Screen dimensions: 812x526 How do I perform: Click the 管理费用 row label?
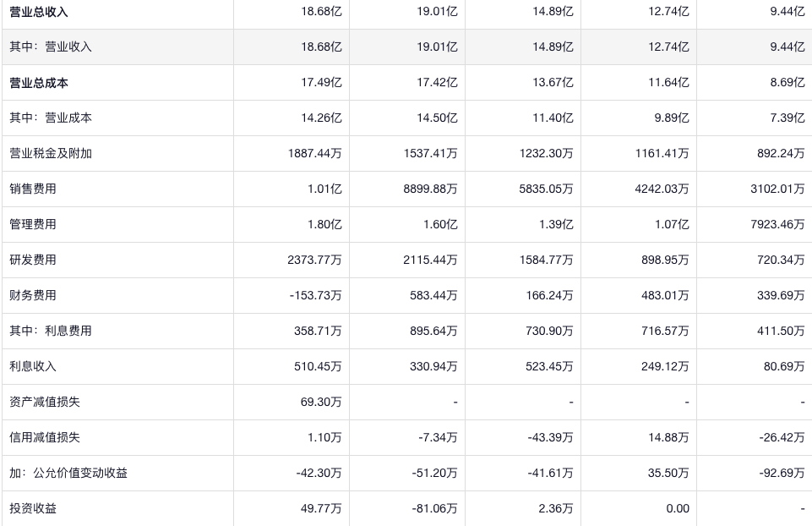coord(33,225)
